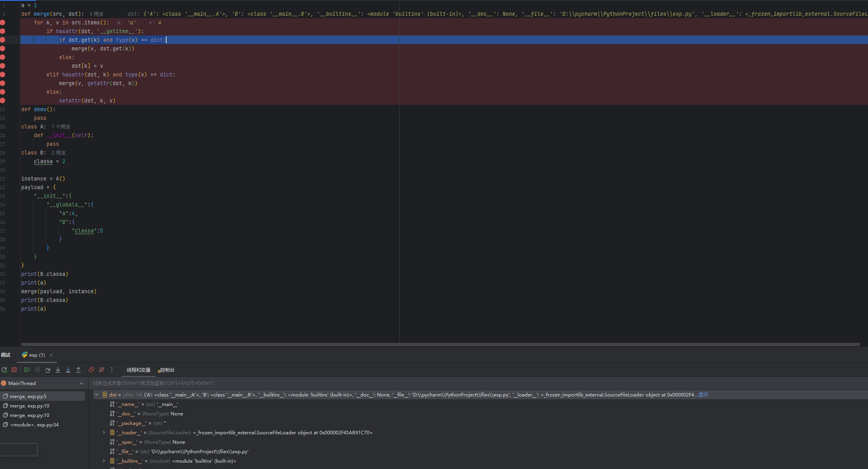Image resolution: width=868 pixels, height=469 pixels.
Task: Open the MainThread selector dropdown
Action: click(x=82, y=383)
